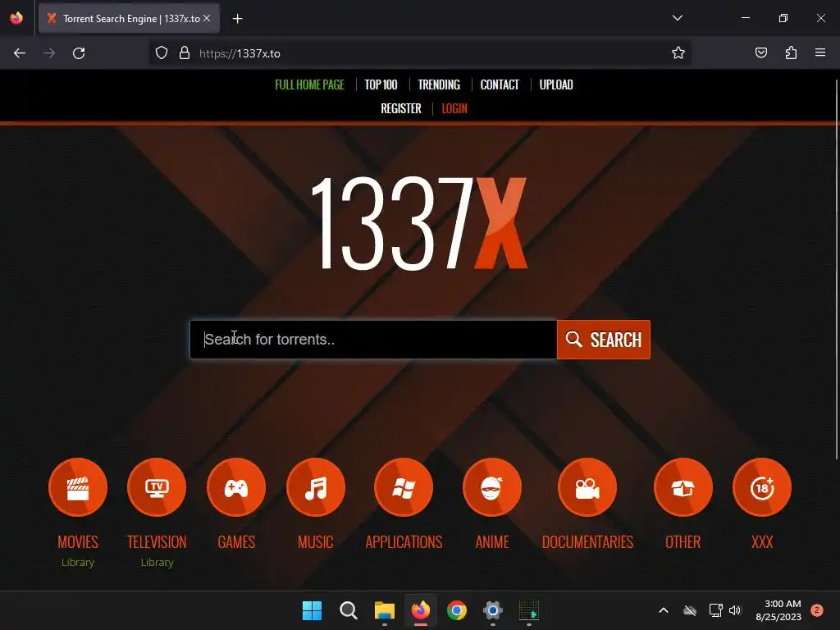Open the Extensions puzzle icon
This screenshot has height=630, width=840.
pos(791,52)
